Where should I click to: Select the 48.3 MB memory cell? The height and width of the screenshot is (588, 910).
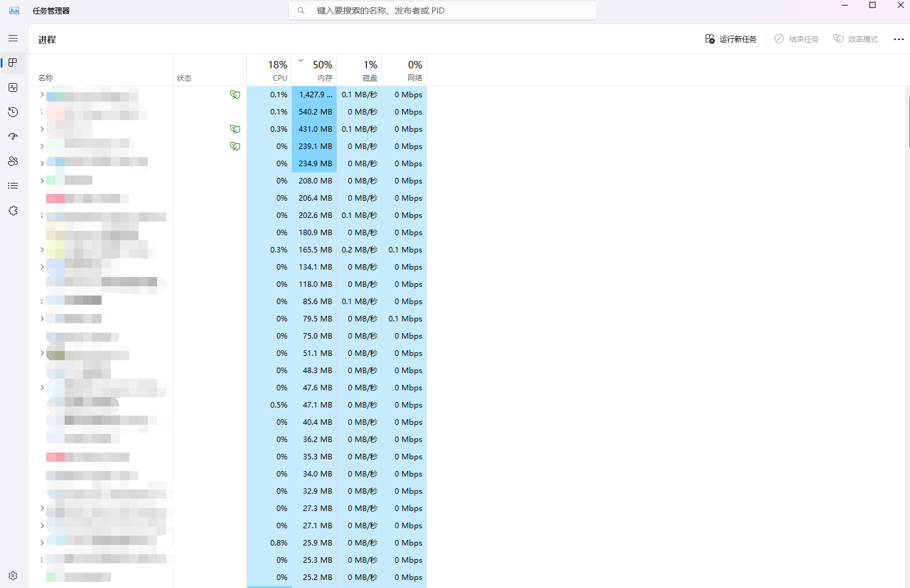314,371
